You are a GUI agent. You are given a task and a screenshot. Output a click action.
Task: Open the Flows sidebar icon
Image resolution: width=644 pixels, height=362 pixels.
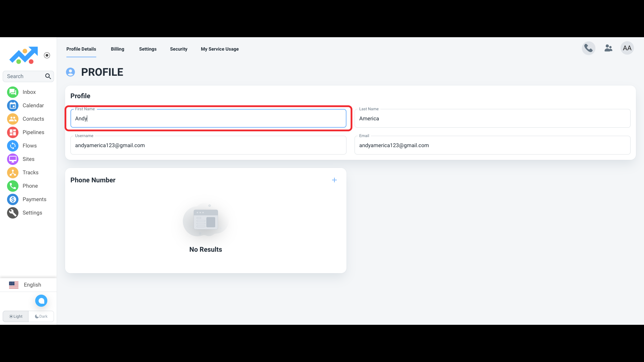pos(13,146)
